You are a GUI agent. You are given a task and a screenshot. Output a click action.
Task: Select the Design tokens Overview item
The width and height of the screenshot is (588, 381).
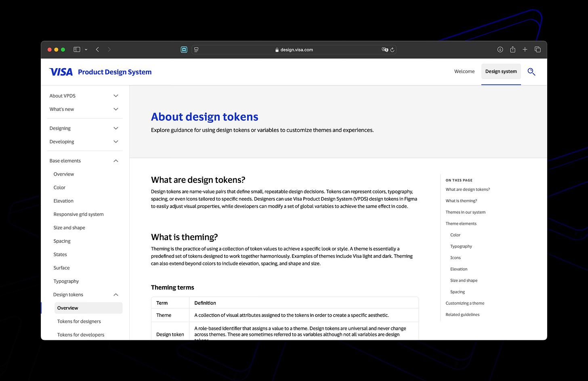point(88,308)
